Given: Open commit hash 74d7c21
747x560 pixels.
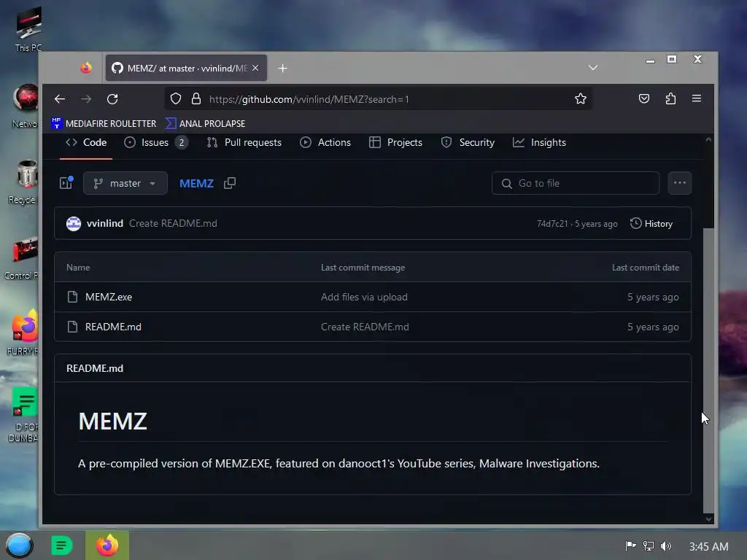Looking at the screenshot, I should click(x=552, y=224).
